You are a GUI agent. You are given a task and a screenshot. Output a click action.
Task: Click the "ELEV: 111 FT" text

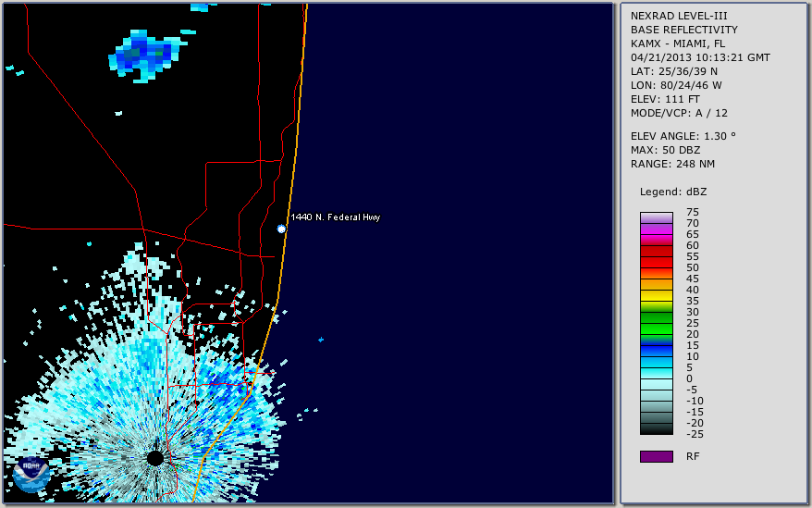coord(666,100)
